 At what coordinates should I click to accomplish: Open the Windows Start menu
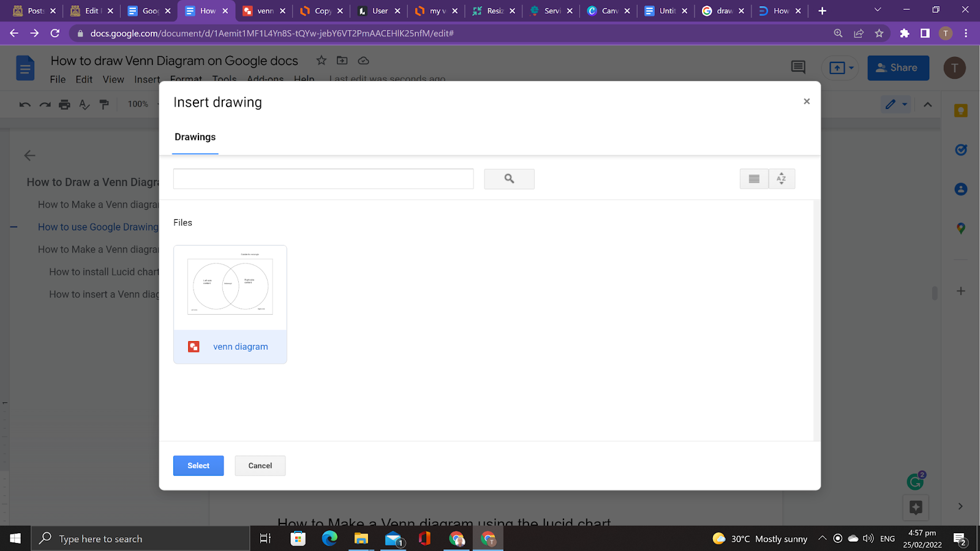click(15, 539)
